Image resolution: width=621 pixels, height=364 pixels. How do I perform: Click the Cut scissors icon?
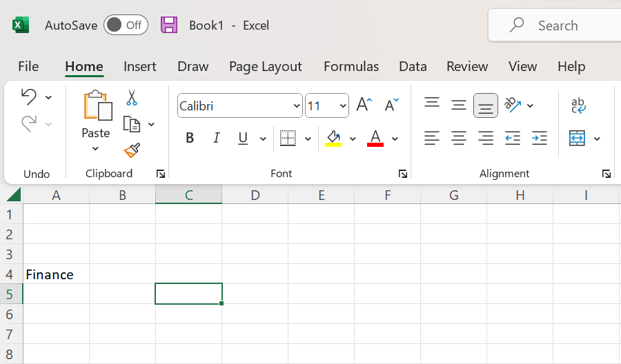pyautogui.click(x=132, y=98)
